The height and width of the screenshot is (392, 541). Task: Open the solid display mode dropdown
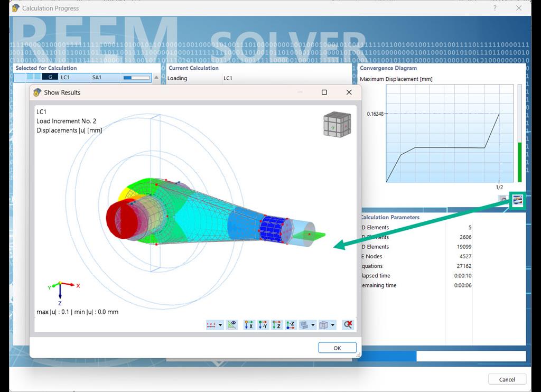point(313,325)
